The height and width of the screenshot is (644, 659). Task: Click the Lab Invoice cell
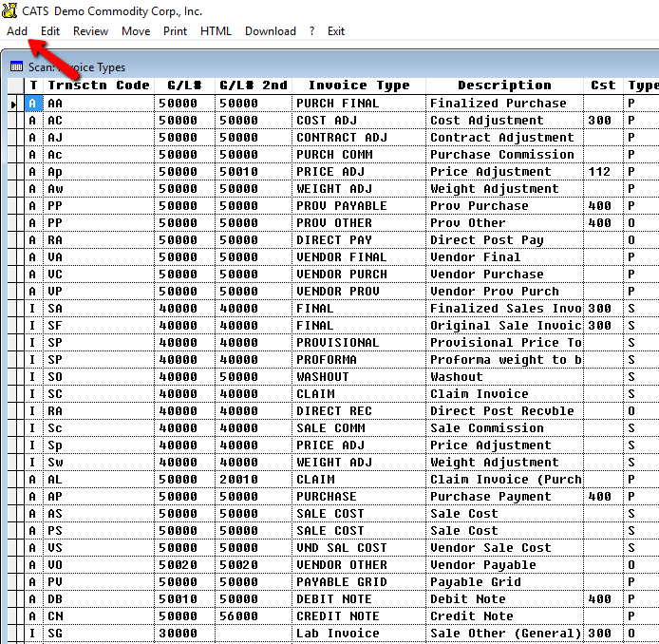pyautogui.click(x=359, y=634)
